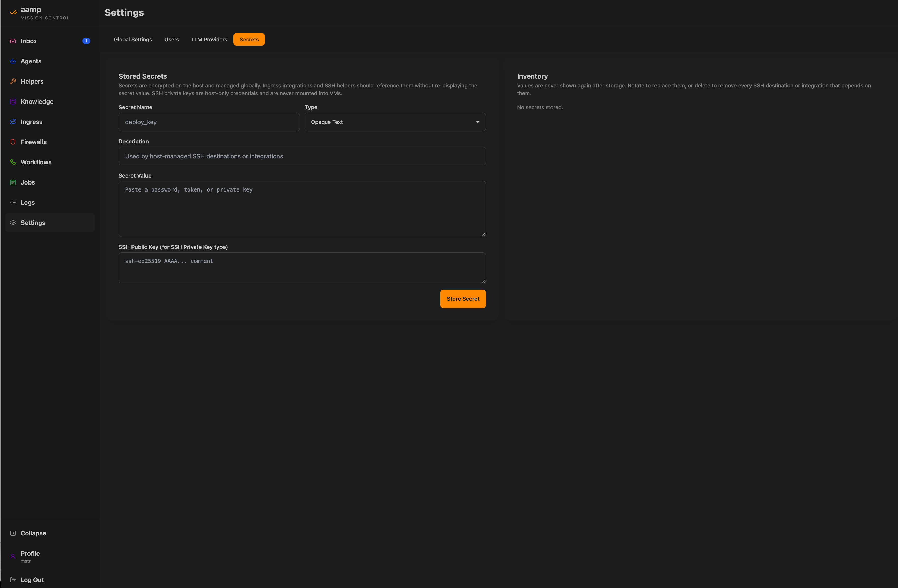Click the Agents robot icon
The image size is (898, 588).
pyautogui.click(x=13, y=61)
